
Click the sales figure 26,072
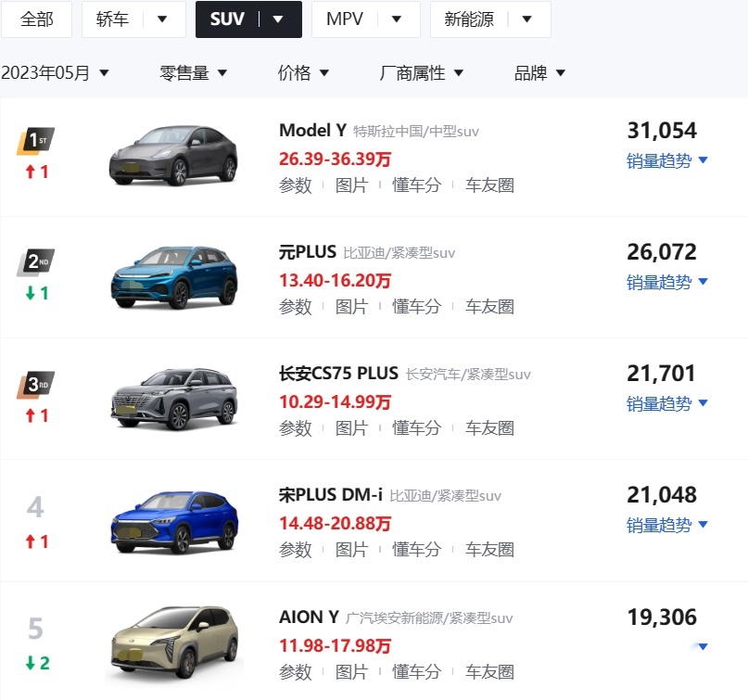pyautogui.click(x=662, y=252)
